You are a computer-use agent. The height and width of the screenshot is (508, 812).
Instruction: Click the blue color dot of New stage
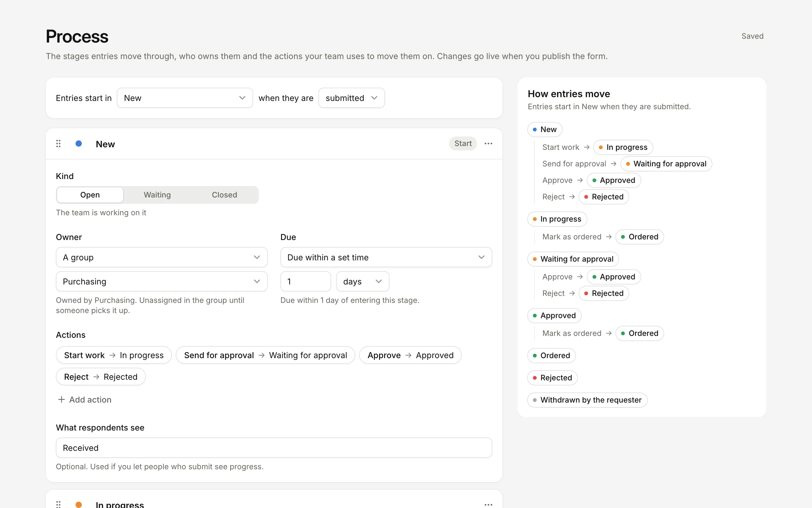tap(79, 144)
